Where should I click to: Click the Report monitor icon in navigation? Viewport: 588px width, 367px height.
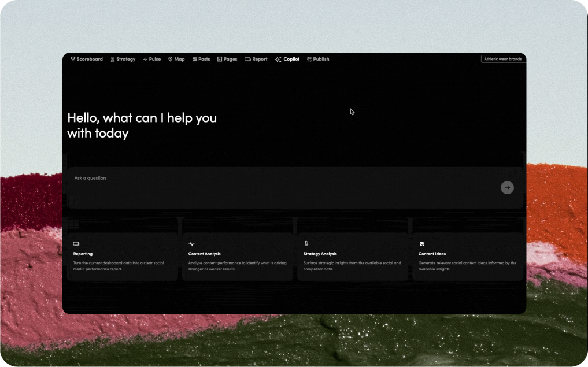coord(247,59)
